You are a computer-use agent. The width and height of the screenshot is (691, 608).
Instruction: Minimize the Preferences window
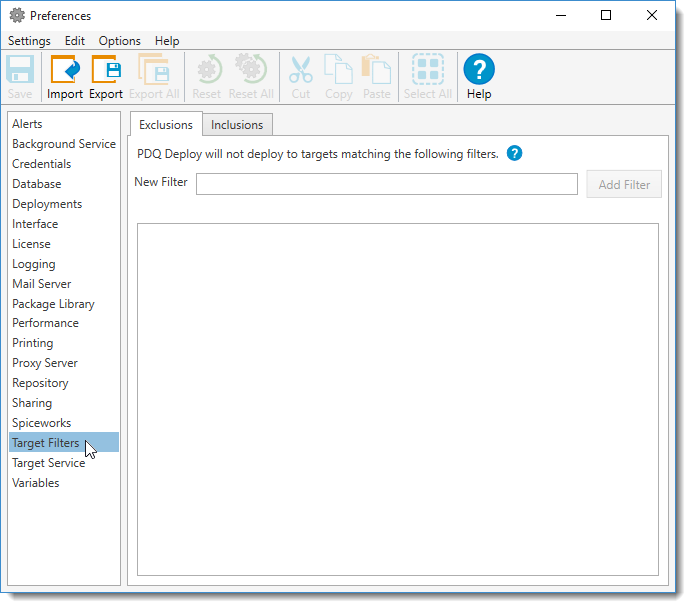point(561,15)
